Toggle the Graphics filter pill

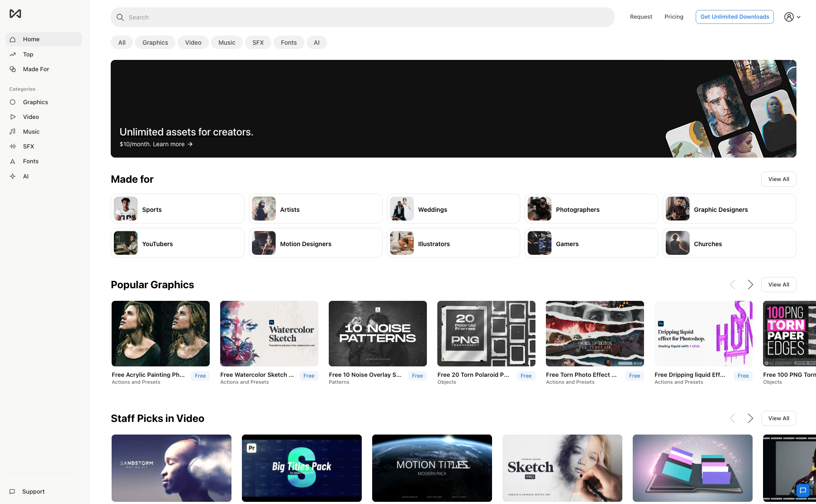pos(155,42)
